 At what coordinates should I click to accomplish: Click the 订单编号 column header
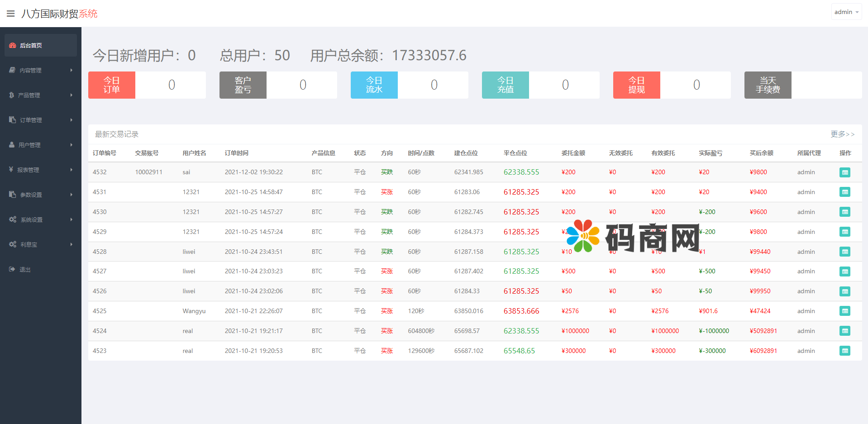pyautogui.click(x=105, y=153)
